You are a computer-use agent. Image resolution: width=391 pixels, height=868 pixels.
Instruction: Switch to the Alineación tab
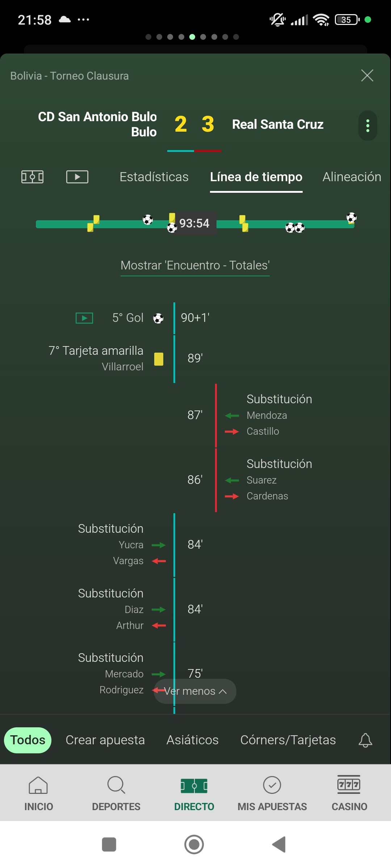(352, 177)
